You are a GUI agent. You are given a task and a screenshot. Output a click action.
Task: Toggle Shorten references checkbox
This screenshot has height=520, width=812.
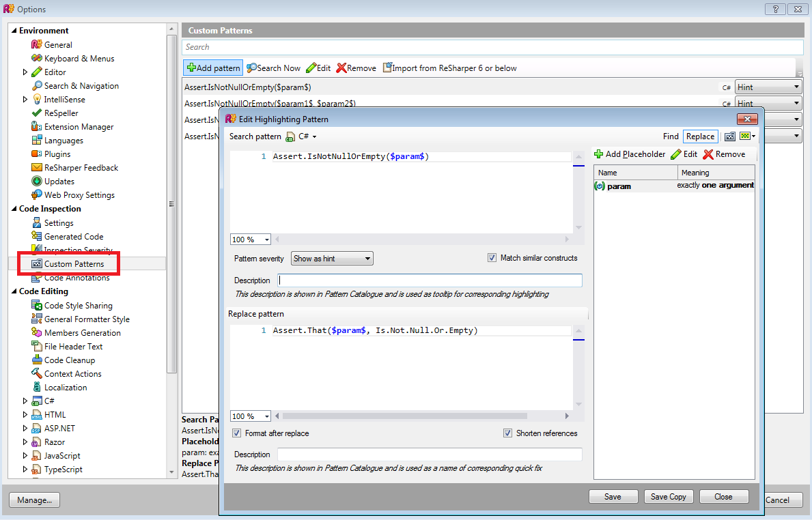pyautogui.click(x=507, y=433)
